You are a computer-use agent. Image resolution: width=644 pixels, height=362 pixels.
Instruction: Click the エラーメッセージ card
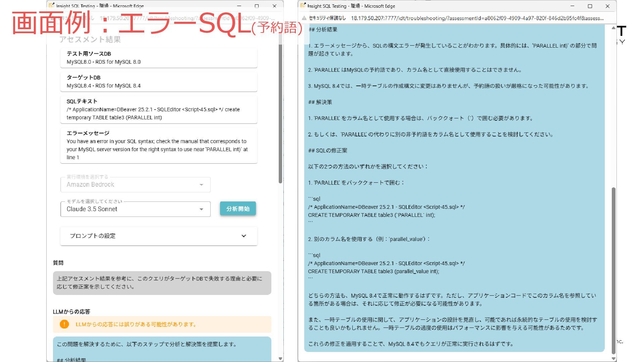pyautogui.click(x=159, y=145)
